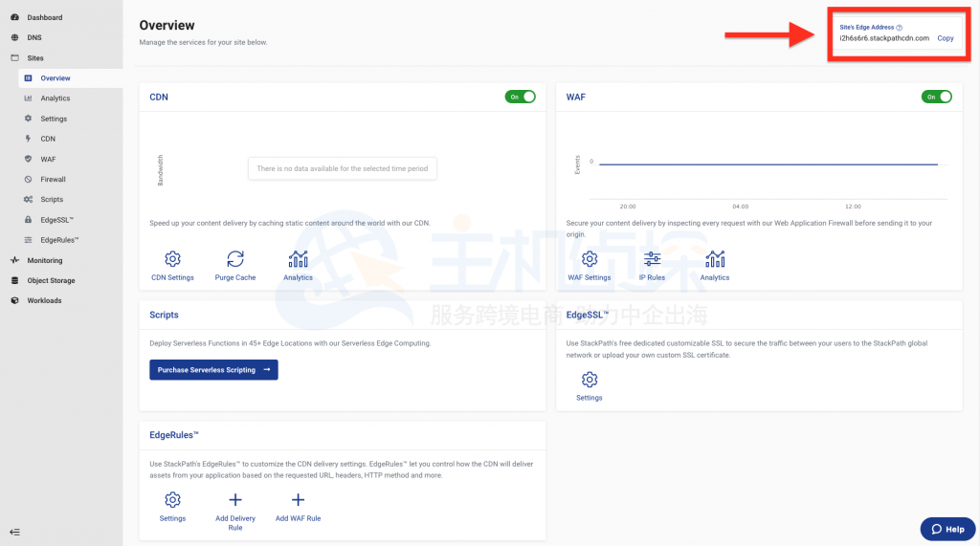
Task: Open Scripts in the sidebar
Action: pyautogui.click(x=52, y=199)
